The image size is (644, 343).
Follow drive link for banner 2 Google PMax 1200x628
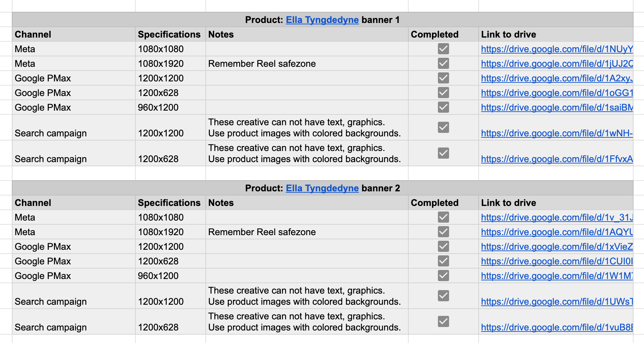557,261
